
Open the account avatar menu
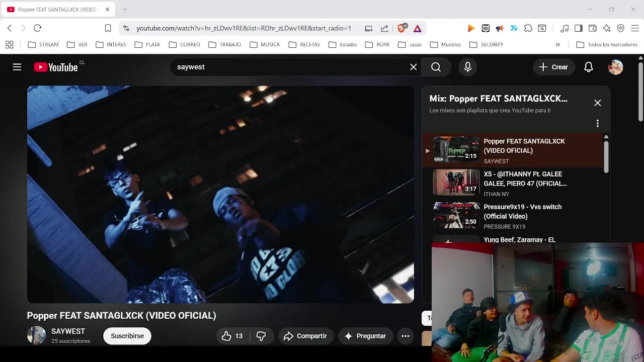pos(615,67)
